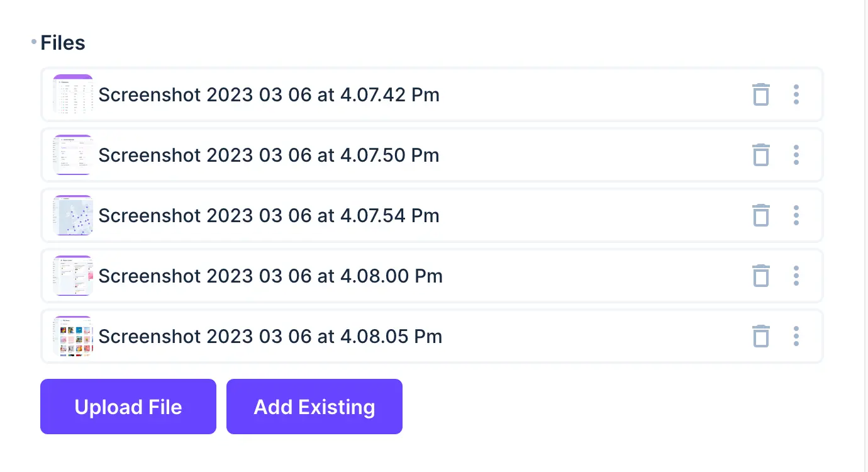The width and height of the screenshot is (868, 472).
Task: Delete the 4.07.50 Pm screenshot file
Action: pyautogui.click(x=760, y=155)
